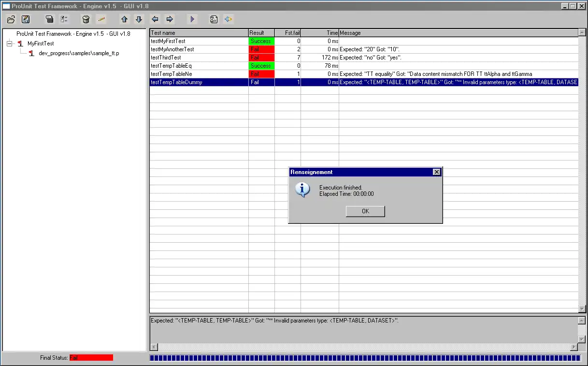Click red Fail cell of testMyAnotherTest
Screen dimensions: 588x366
tap(261, 49)
